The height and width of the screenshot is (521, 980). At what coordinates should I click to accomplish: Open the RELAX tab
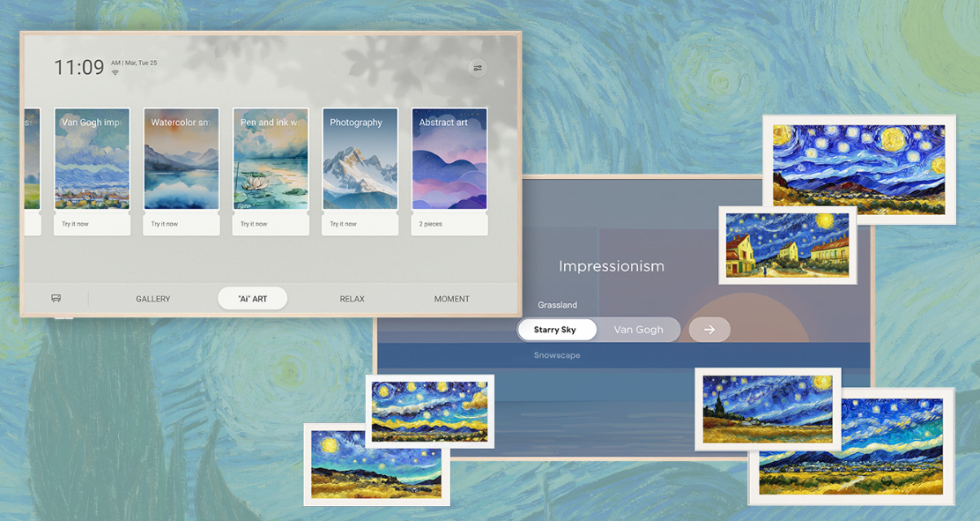[352, 299]
